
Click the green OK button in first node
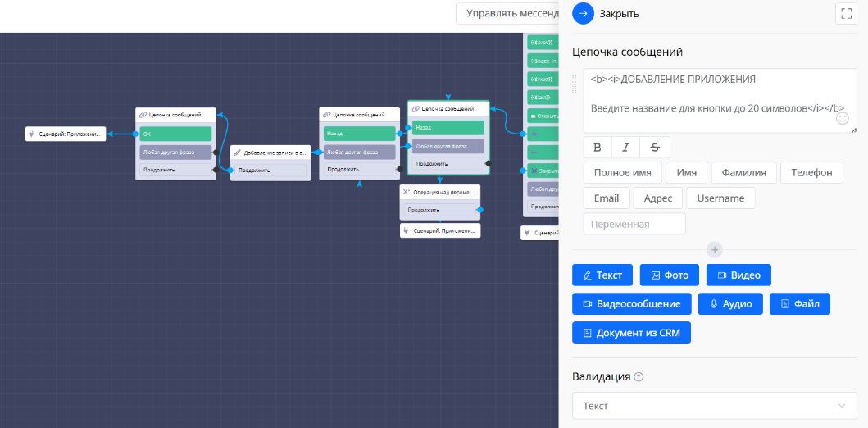(x=175, y=134)
